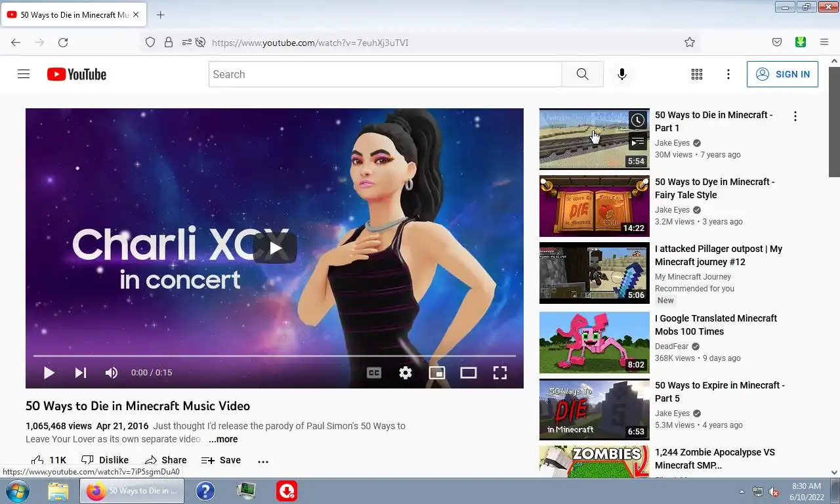This screenshot has width=840, height=504.
Task: Expand description with ...more
Action: (223, 439)
